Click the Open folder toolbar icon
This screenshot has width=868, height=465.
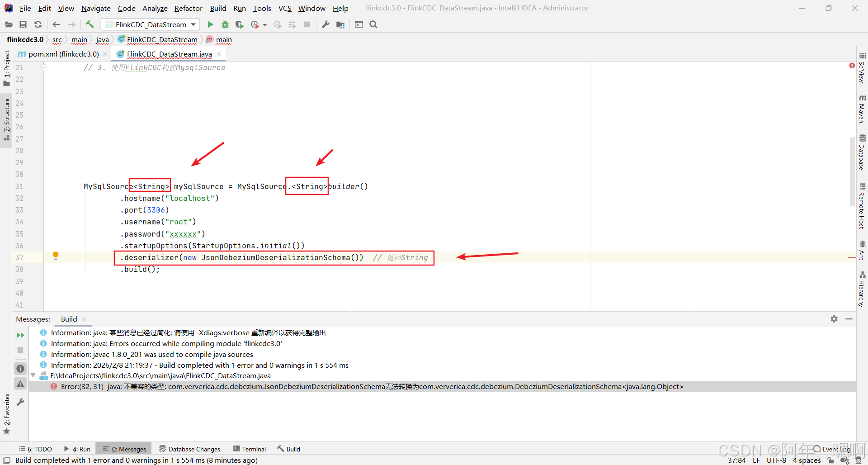(x=9, y=24)
